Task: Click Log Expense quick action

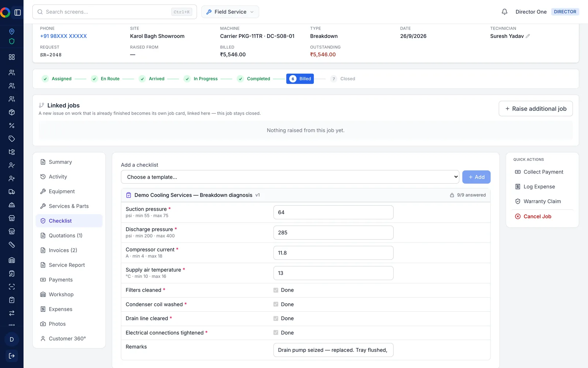Action: click(542, 187)
